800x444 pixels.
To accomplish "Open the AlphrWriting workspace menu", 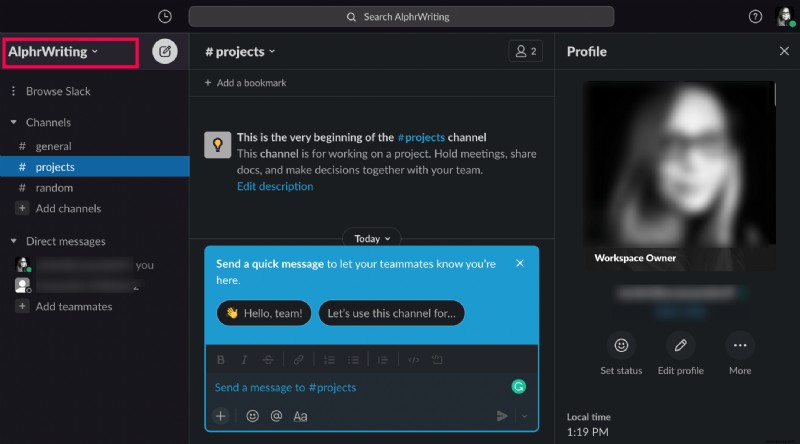I will [x=53, y=52].
